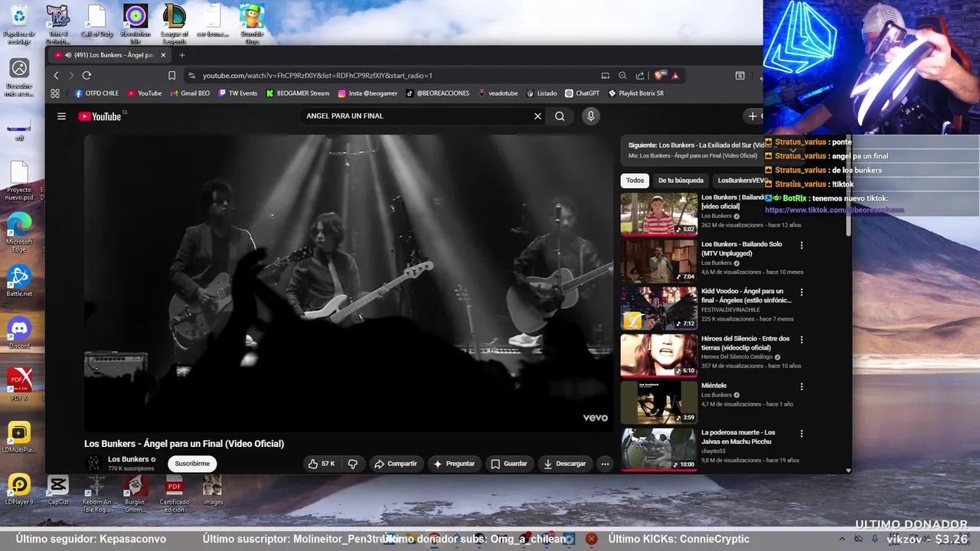Screen dimensions: 980x551
Task: Click the YouTube search magnifier button
Action: [x=560, y=116]
